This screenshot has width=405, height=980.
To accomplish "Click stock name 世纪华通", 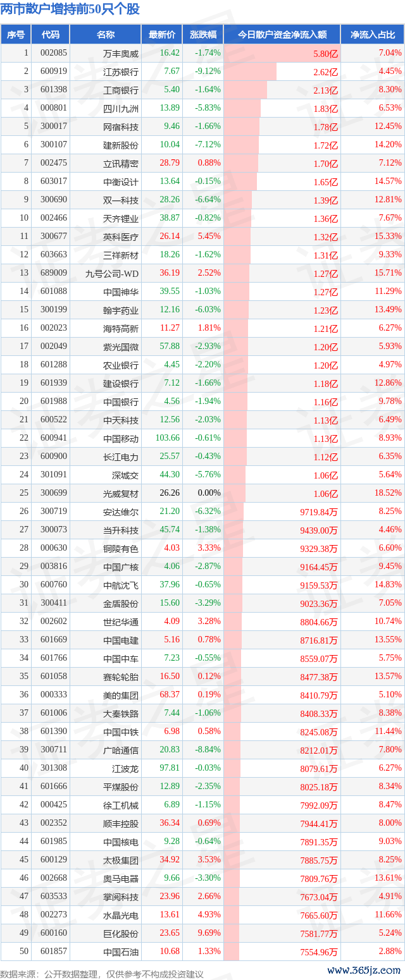I will 120,622.
